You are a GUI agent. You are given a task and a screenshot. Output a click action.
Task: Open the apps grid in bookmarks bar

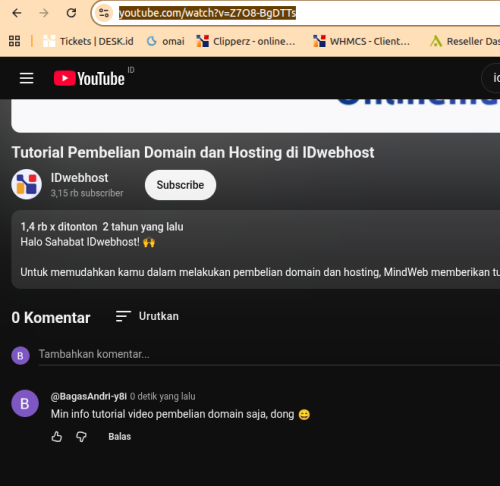(x=14, y=41)
